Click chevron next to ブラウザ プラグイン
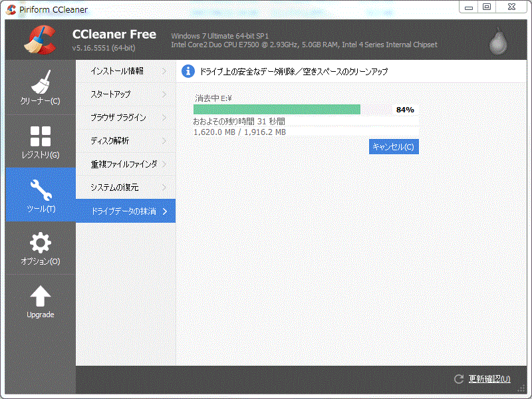This screenshot has height=399, width=532. (164, 118)
